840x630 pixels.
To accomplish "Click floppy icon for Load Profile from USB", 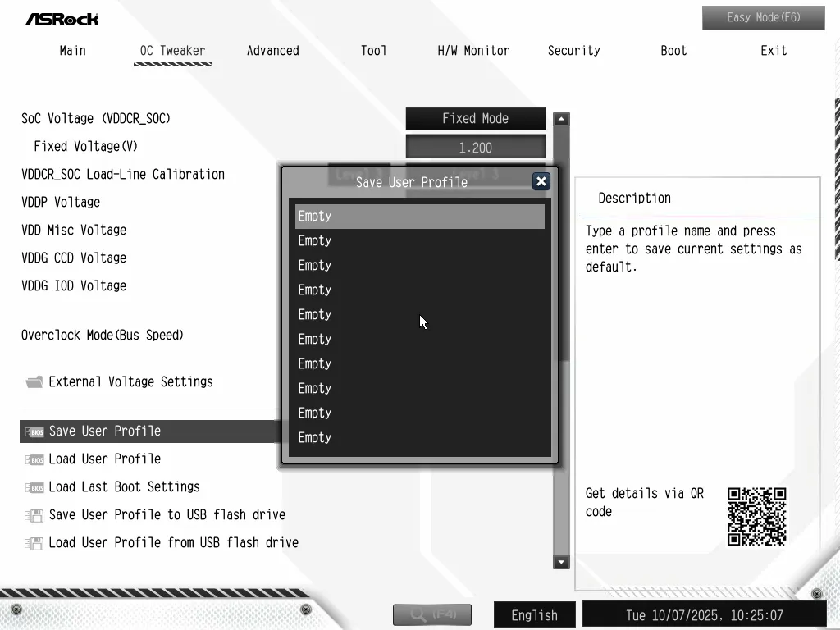I will click(x=34, y=543).
